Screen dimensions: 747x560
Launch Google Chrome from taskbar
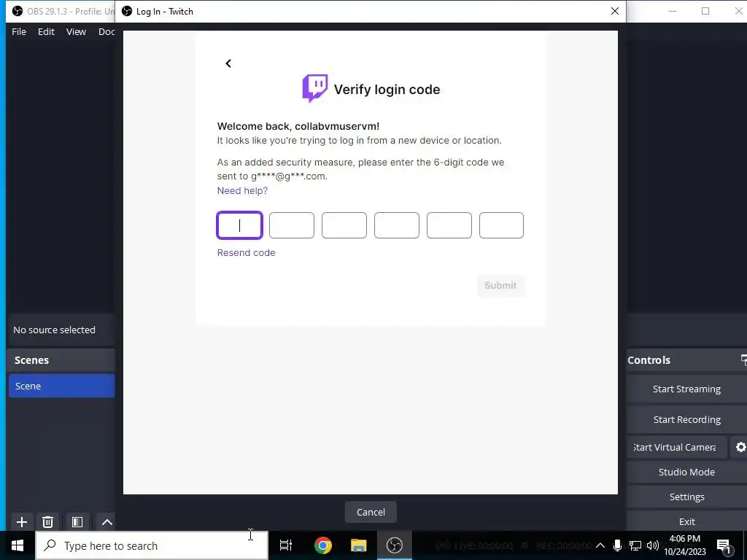323,545
